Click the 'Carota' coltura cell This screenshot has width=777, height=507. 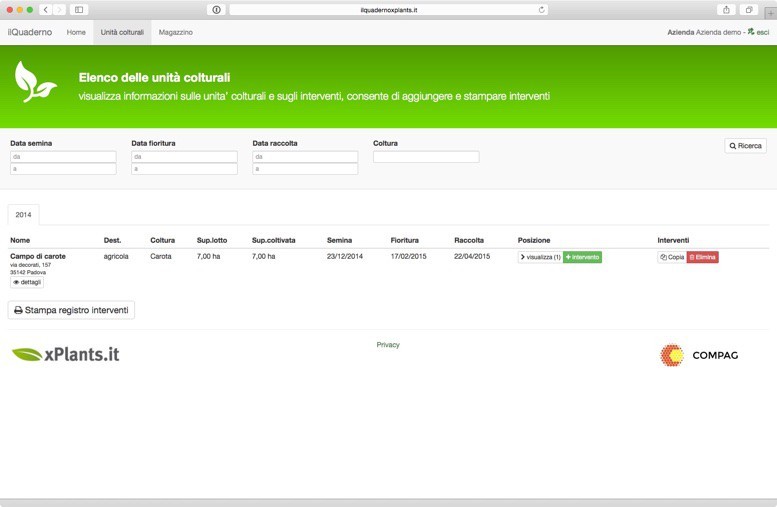coord(161,256)
